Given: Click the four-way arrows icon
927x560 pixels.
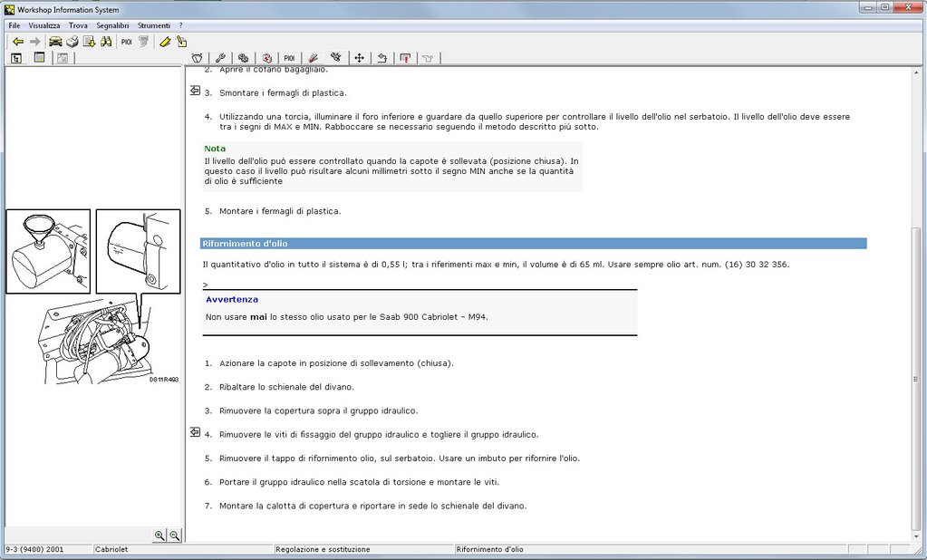Looking at the screenshot, I should pyautogui.click(x=359, y=58).
